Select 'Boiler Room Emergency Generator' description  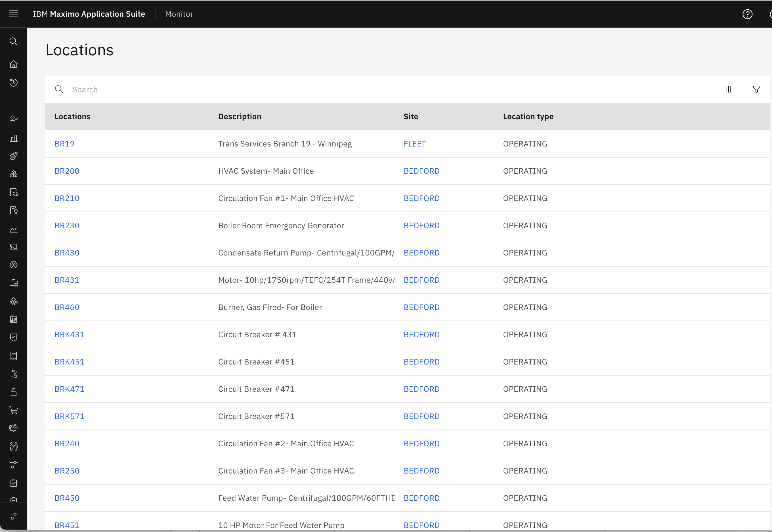tap(281, 226)
